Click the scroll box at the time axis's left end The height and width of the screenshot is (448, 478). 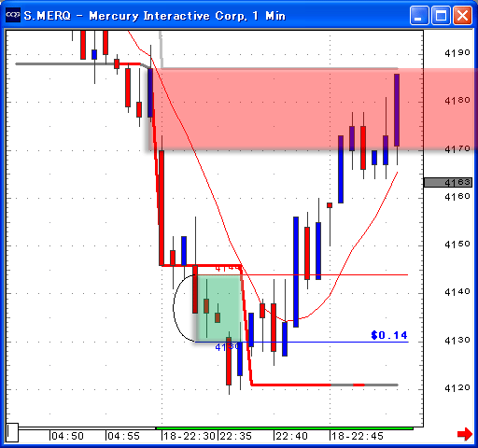tap(12, 432)
